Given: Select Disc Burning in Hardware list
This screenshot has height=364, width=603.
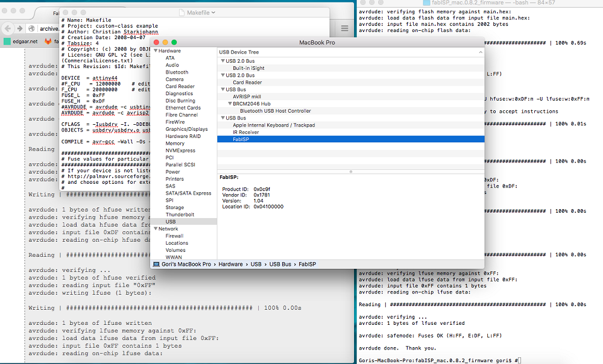Looking at the screenshot, I should coord(180,101).
